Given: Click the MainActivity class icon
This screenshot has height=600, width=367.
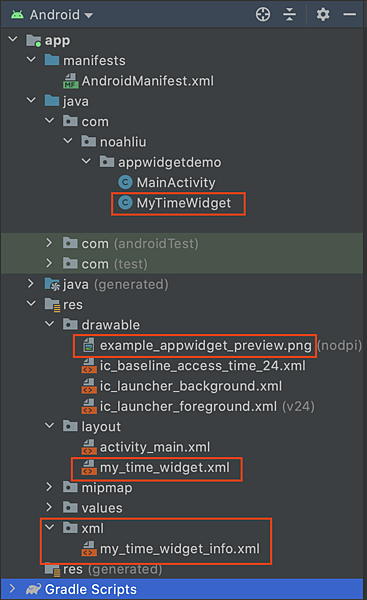Looking at the screenshot, I should pos(125,183).
